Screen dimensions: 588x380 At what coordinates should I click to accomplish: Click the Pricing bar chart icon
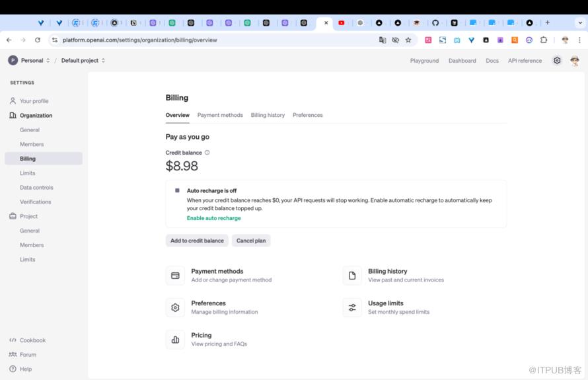[175, 340]
